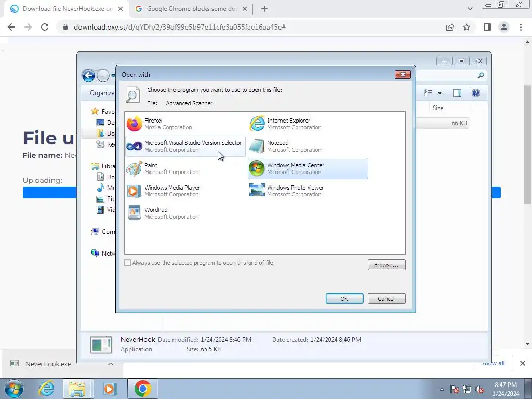
Task: Toggle Always use the selected program checkbox
Action: [128, 262]
